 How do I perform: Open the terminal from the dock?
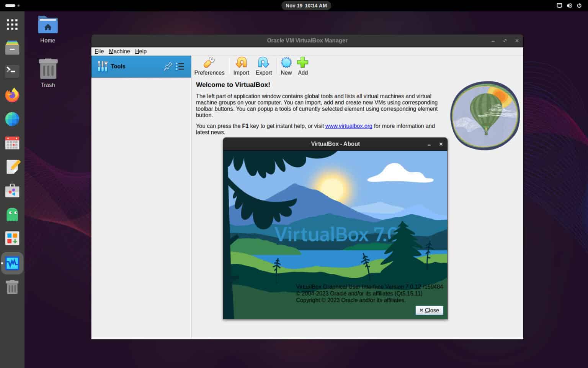coord(12,71)
